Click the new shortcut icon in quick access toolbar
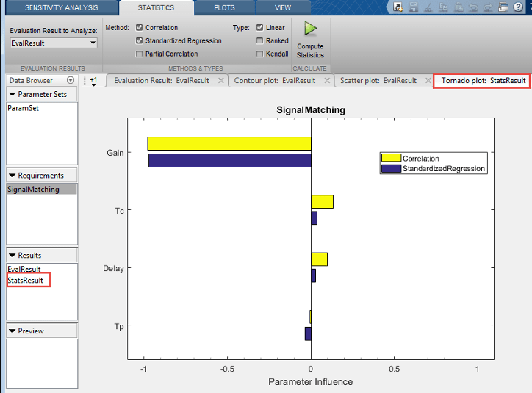 tap(398, 7)
